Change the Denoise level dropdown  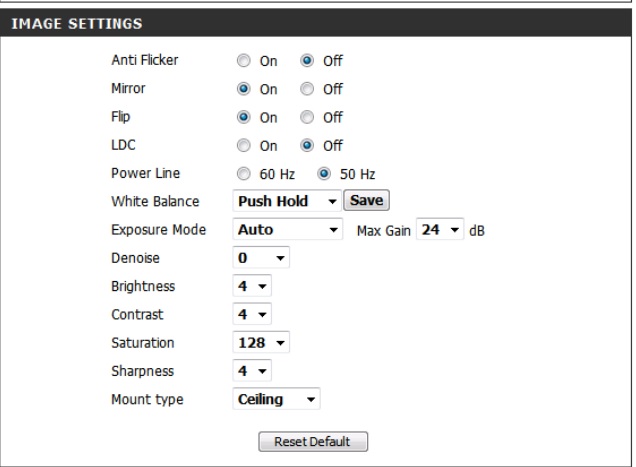261,258
